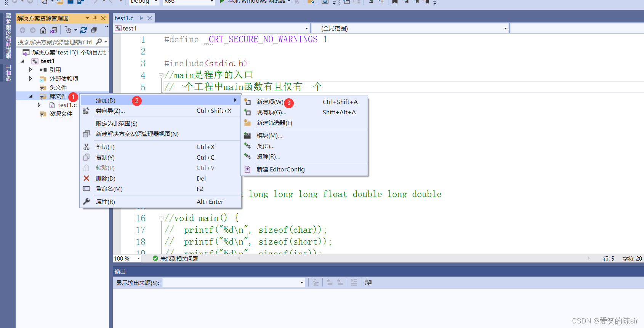644x328 pixels.
Task: Collapse the 源文件 folder arrow
Action: [x=31, y=96]
